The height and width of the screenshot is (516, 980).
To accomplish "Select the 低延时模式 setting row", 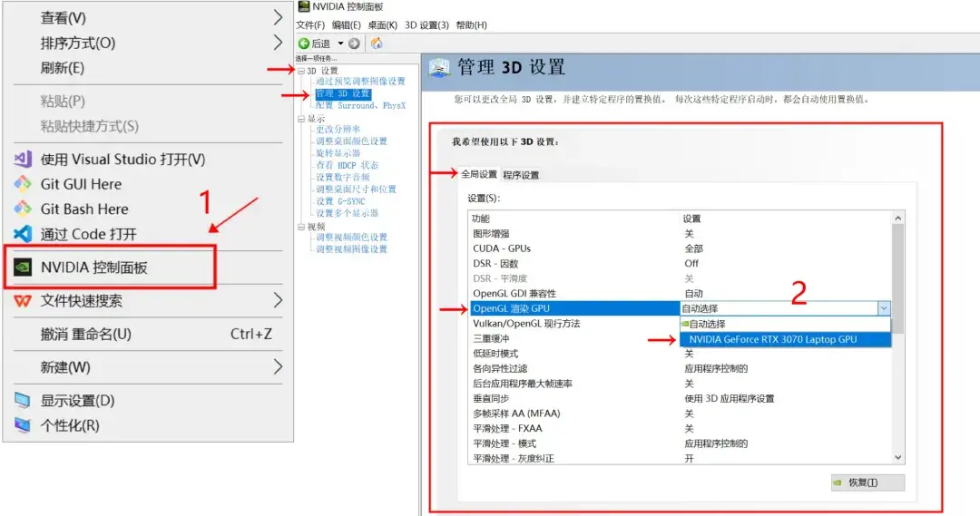I will tap(680, 354).
